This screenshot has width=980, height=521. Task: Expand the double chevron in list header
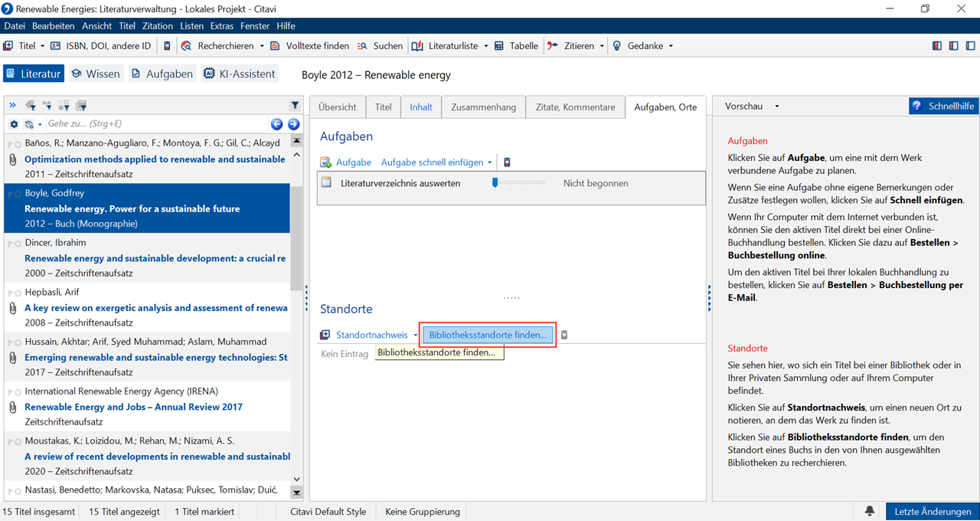tap(13, 106)
